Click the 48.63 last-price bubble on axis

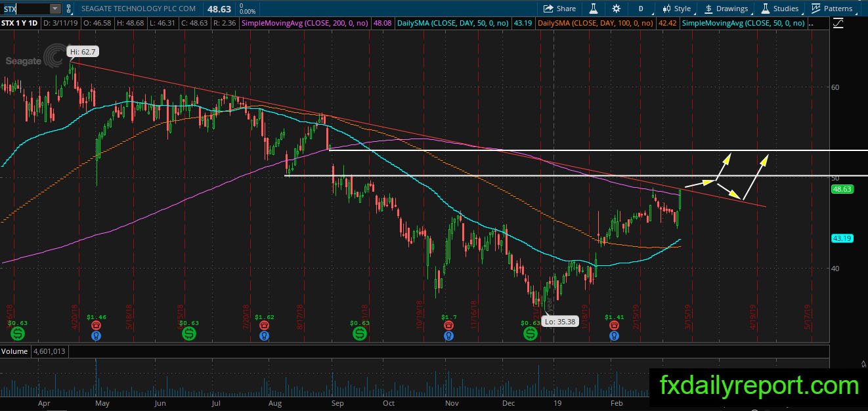pos(842,188)
